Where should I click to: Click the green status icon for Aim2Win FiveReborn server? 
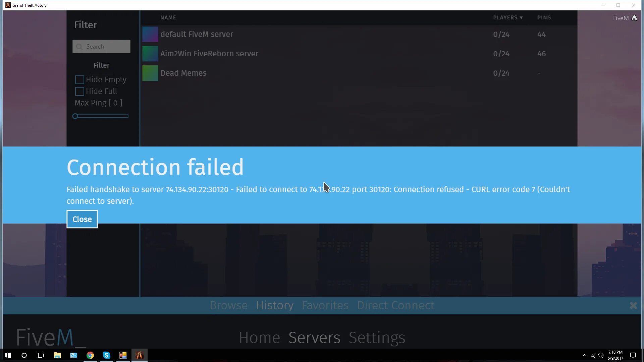click(x=150, y=54)
